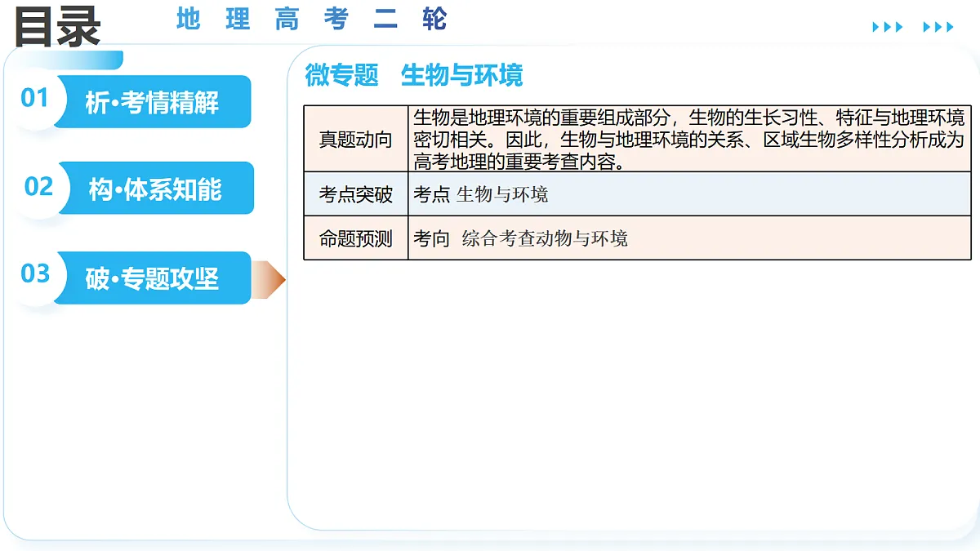Click the heading 微专题 生物与环境
The width and height of the screenshot is (980, 551).
click(414, 75)
